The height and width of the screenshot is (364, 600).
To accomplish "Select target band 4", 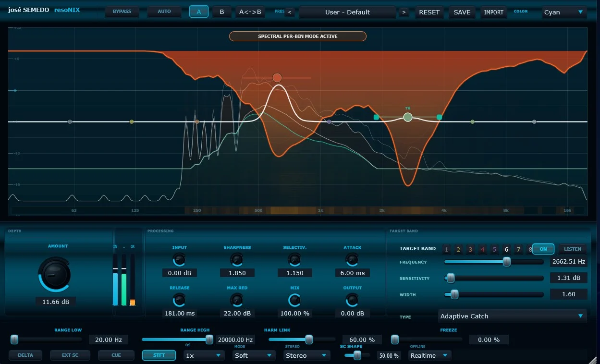I will 483,249.
